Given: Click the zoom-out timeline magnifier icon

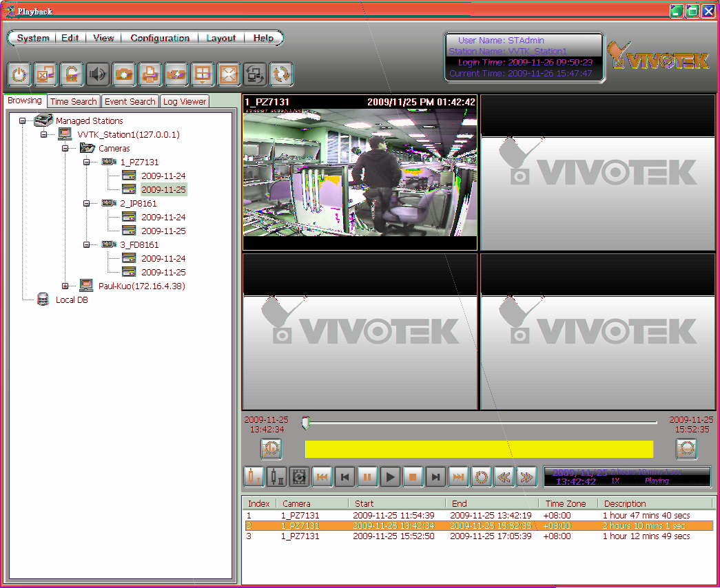Looking at the screenshot, I should click(686, 449).
